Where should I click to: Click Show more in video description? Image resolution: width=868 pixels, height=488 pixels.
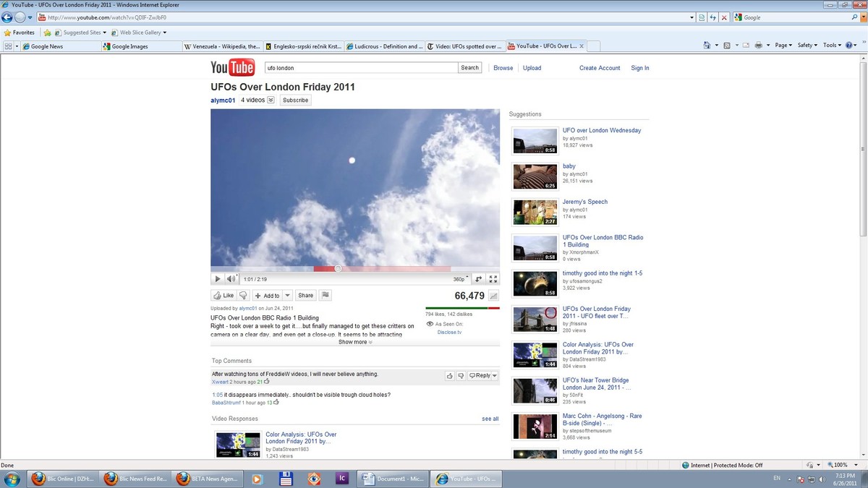(354, 341)
